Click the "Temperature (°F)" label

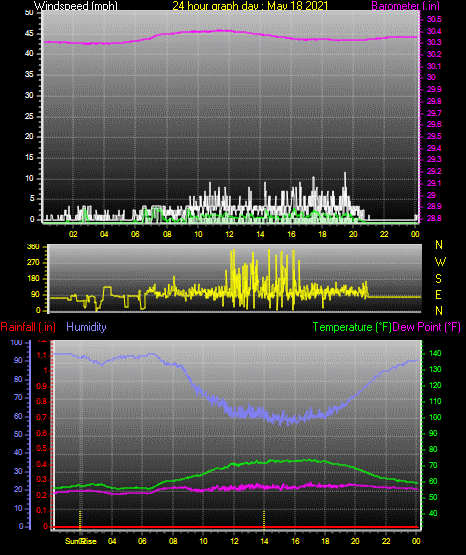click(x=352, y=327)
